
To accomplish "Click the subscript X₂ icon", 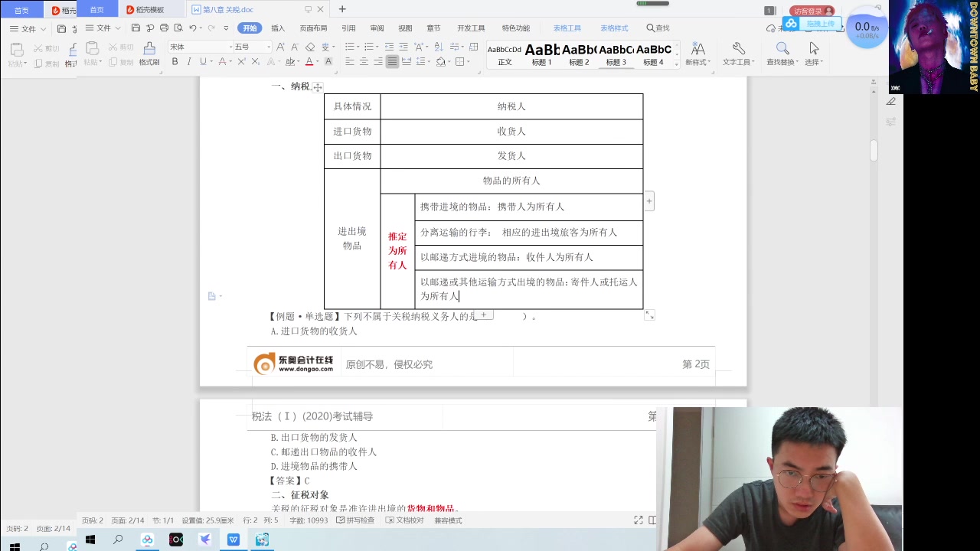I will [x=255, y=61].
